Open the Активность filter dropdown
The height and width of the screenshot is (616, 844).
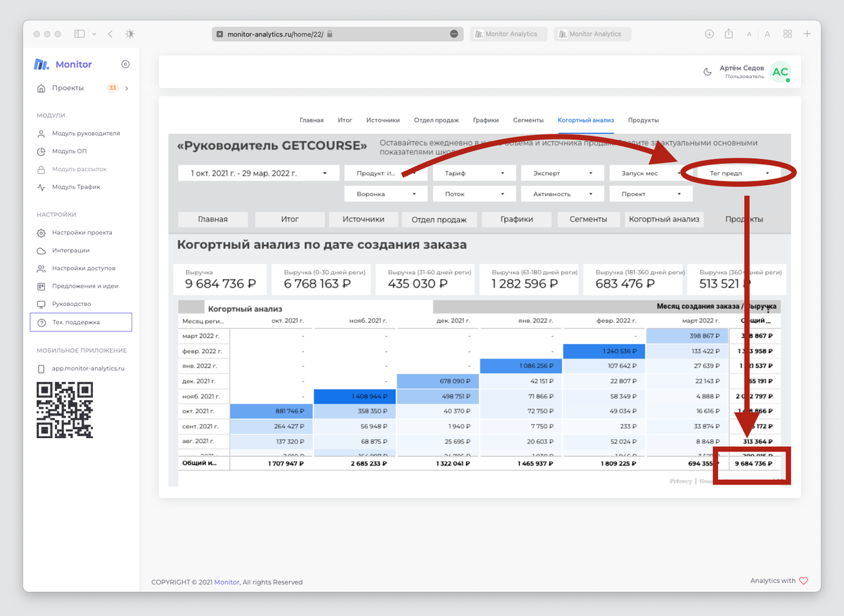(563, 193)
